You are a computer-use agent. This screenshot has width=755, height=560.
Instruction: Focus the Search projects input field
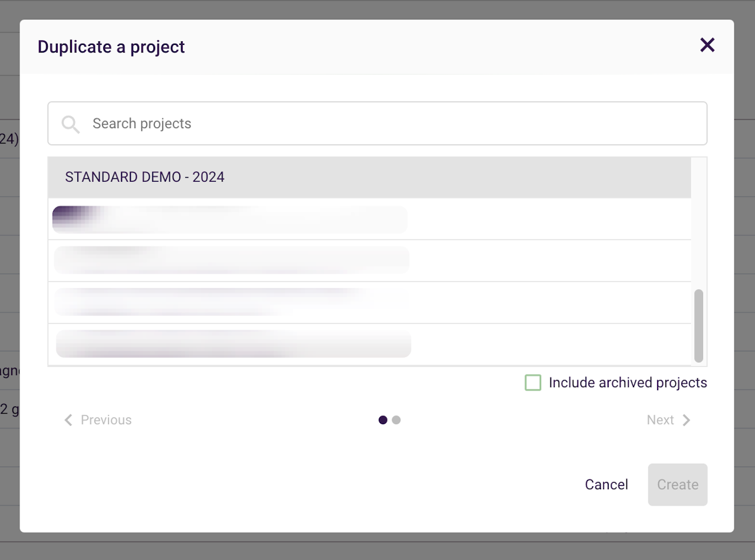[389, 123]
